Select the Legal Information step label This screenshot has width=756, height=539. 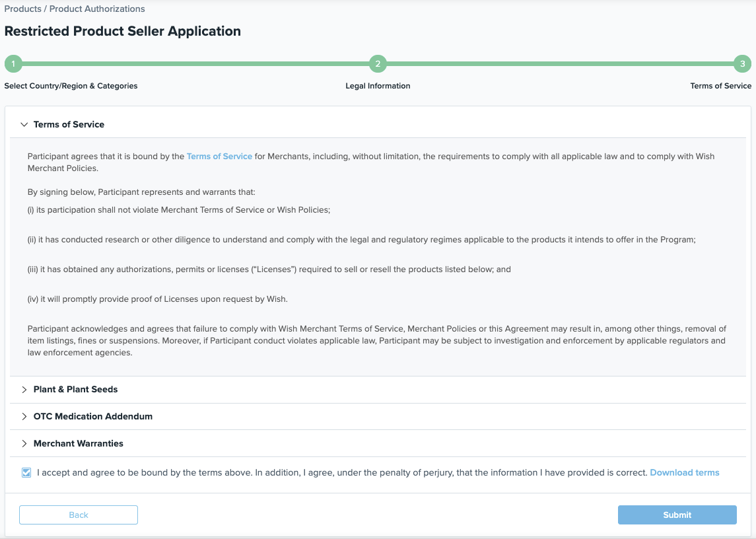pyautogui.click(x=378, y=86)
